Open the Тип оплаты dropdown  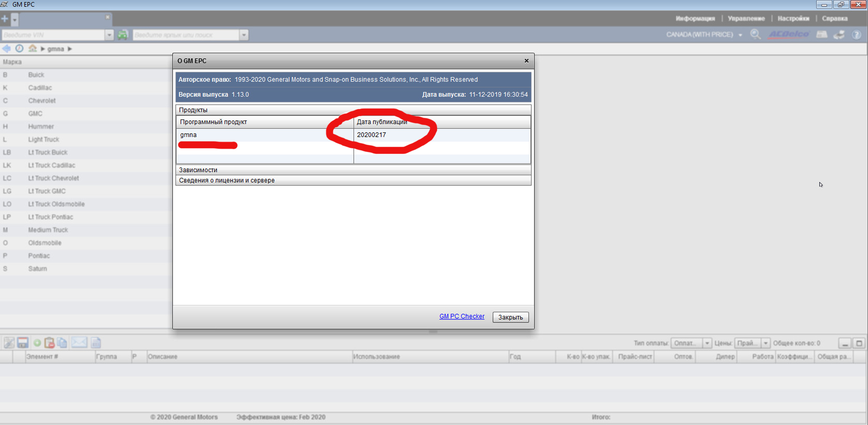click(x=691, y=343)
